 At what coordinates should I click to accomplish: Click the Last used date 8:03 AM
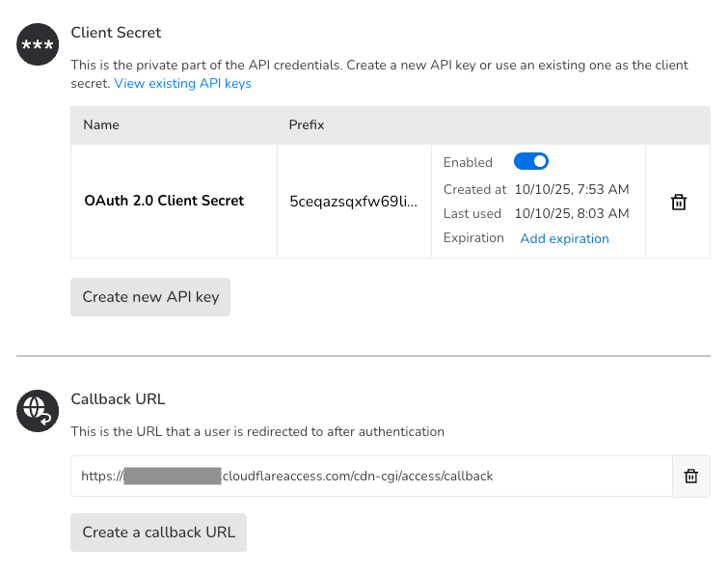[x=571, y=213]
